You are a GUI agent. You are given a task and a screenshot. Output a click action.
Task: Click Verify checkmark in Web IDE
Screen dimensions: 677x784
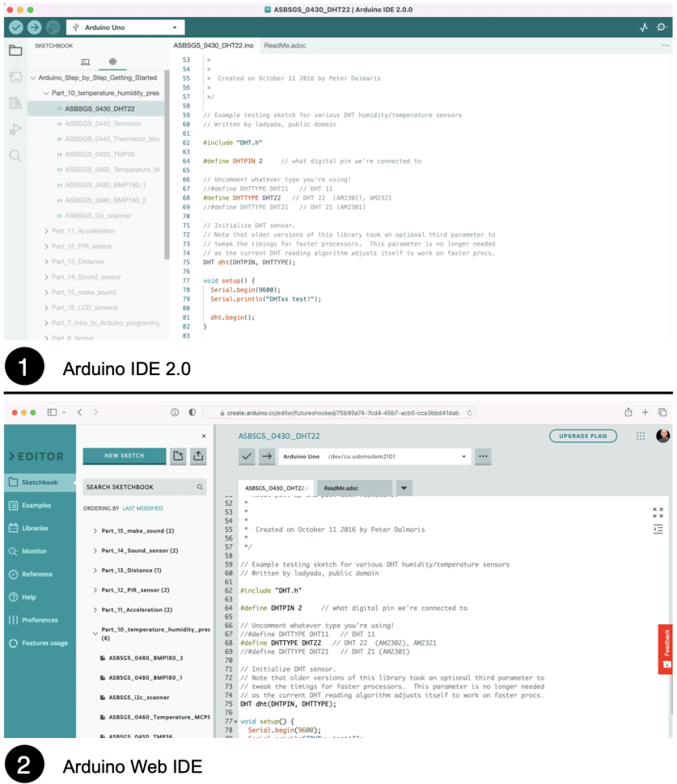[247, 456]
